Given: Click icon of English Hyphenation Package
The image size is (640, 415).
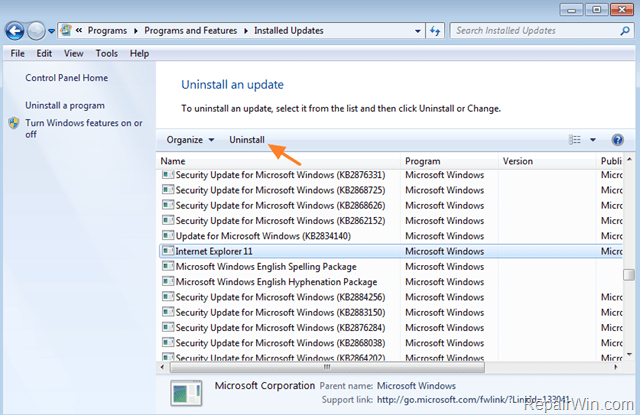Looking at the screenshot, I should pos(168,282).
